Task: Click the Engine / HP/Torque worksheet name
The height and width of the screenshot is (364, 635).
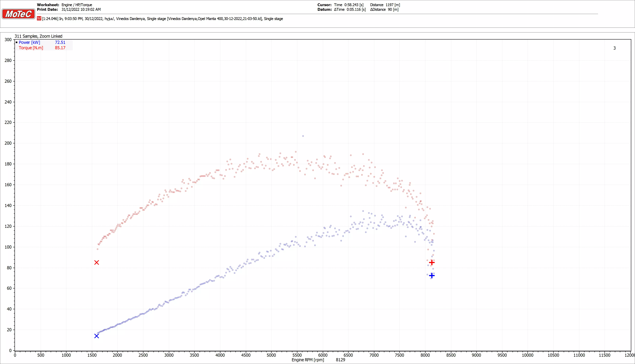Action: 77,5
